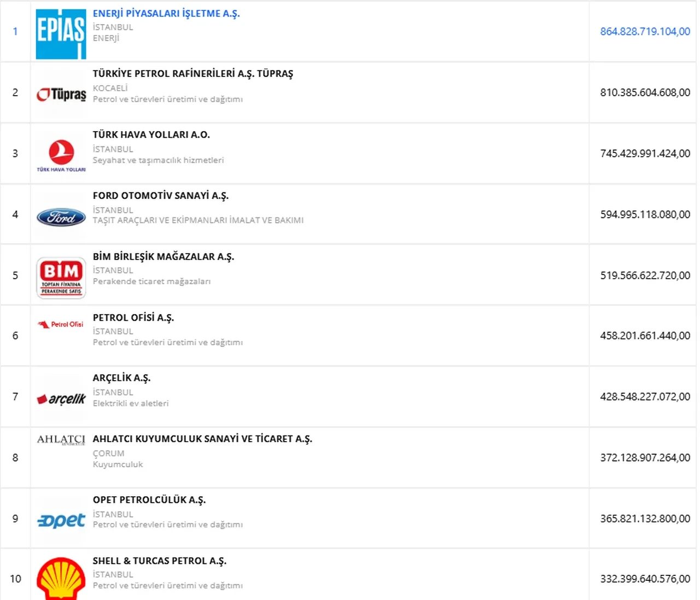Open BİM Birleşik Mağazalar A.Ş. entry
The height and width of the screenshot is (600, 700).
pyautogui.click(x=163, y=257)
